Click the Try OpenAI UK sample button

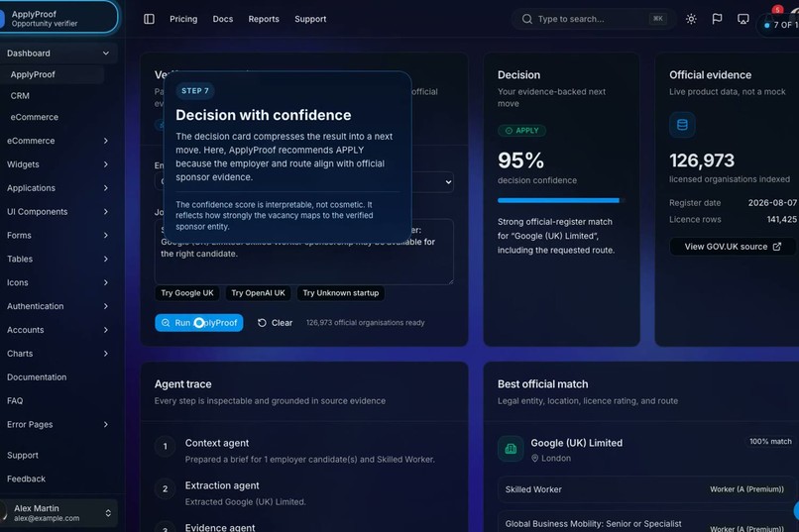tap(258, 293)
